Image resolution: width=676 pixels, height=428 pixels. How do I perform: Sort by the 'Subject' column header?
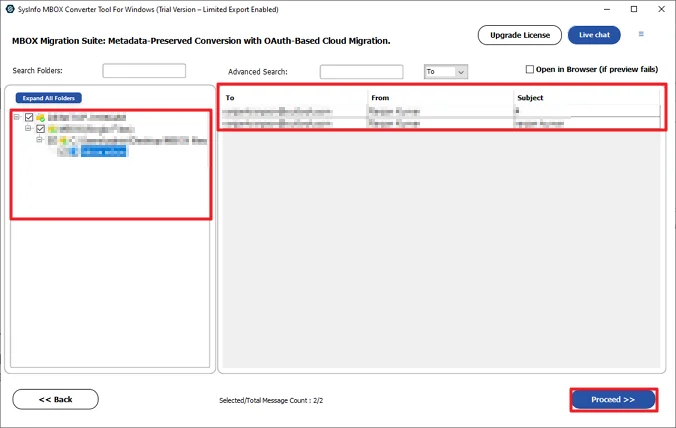tap(530, 98)
